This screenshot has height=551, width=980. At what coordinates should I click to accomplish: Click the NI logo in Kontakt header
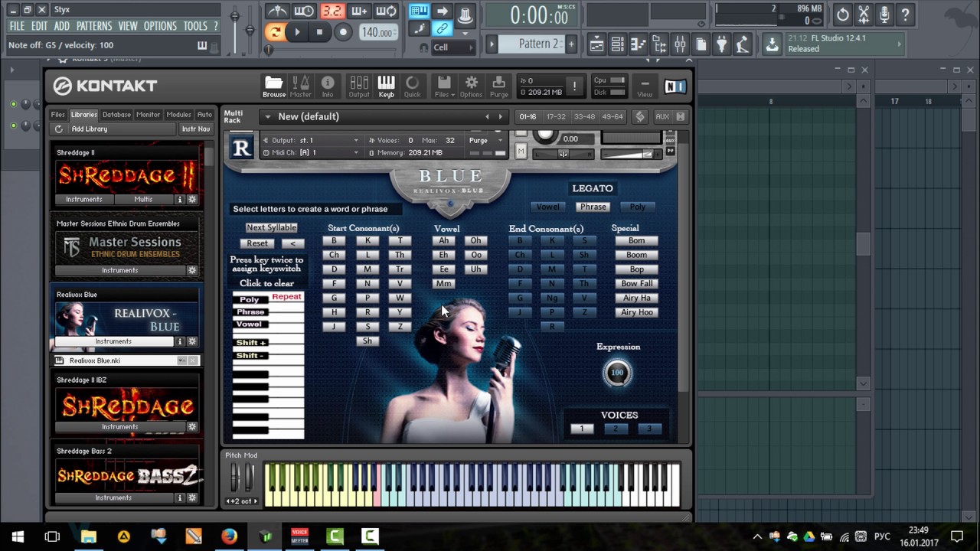[675, 86]
